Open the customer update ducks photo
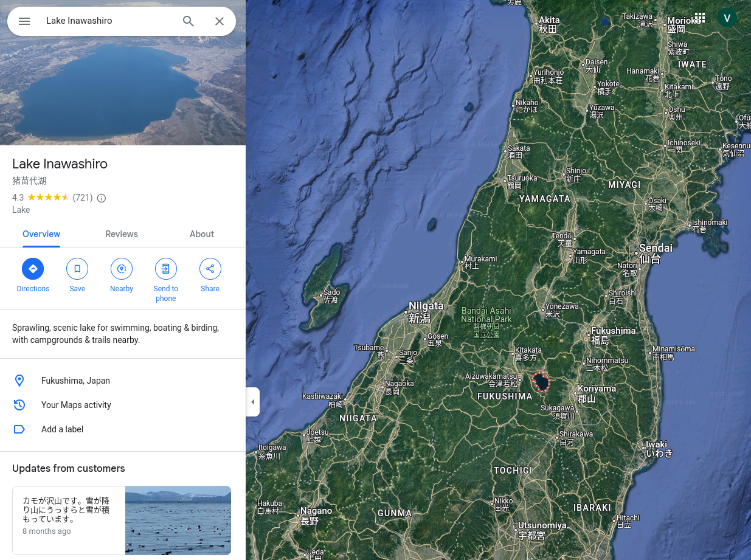The width and height of the screenshot is (751, 560). [178, 520]
